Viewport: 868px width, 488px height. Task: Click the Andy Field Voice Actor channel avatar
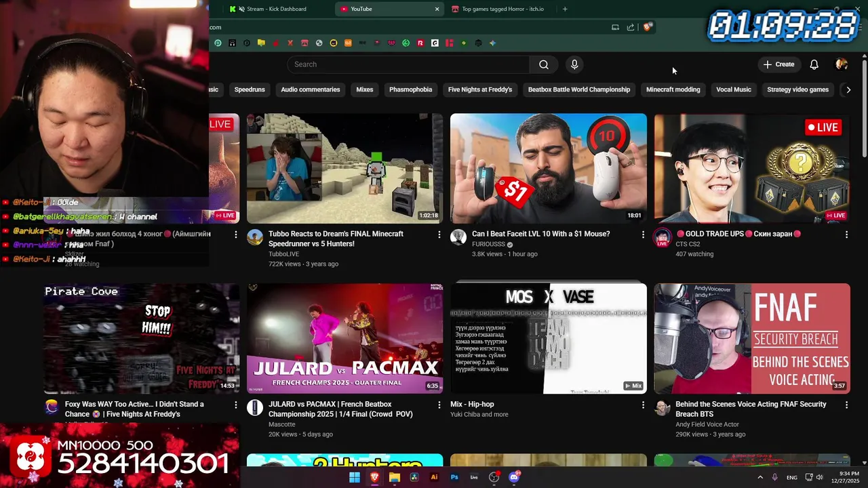point(662,407)
